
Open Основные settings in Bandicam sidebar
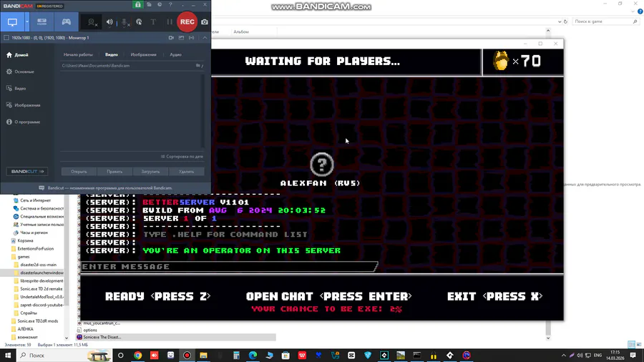[x=20, y=72]
